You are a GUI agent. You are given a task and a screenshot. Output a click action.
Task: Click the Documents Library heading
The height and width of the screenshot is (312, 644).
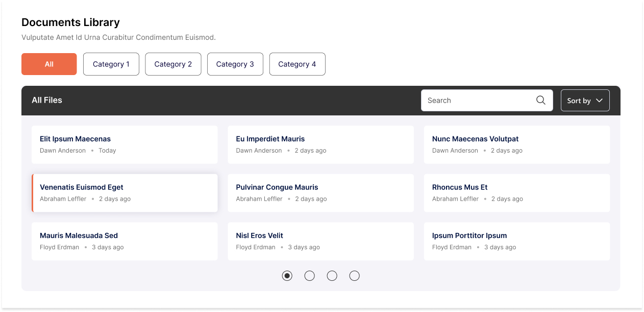pos(70,22)
